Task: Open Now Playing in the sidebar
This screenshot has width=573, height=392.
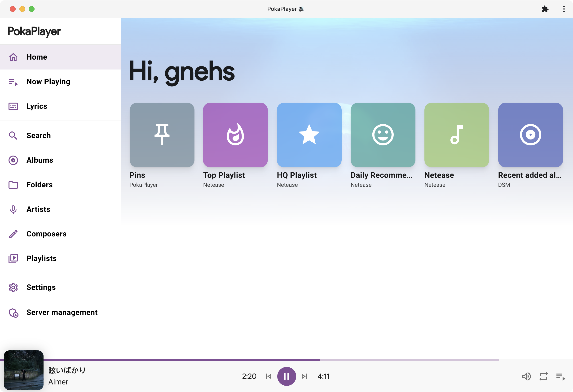Action: click(48, 82)
